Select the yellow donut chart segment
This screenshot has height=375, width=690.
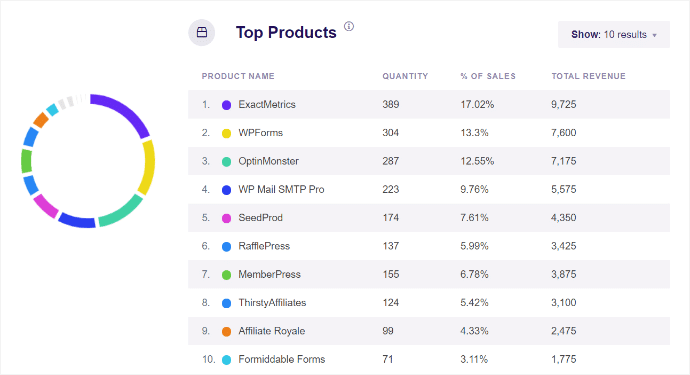pos(149,167)
